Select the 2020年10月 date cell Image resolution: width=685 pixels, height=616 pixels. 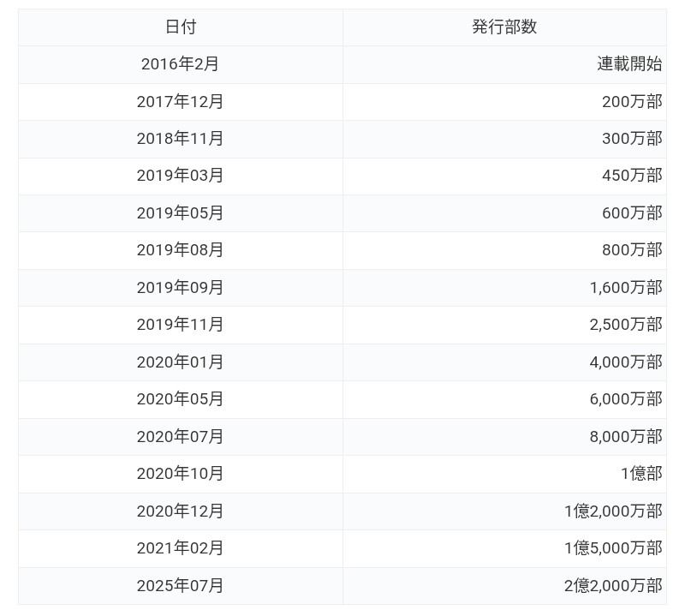(x=180, y=474)
